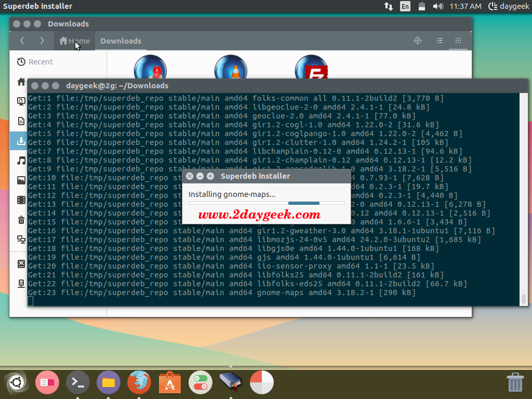Click 'Installing gnome-maps...' status text
The image size is (532, 399).
[x=232, y=194]
